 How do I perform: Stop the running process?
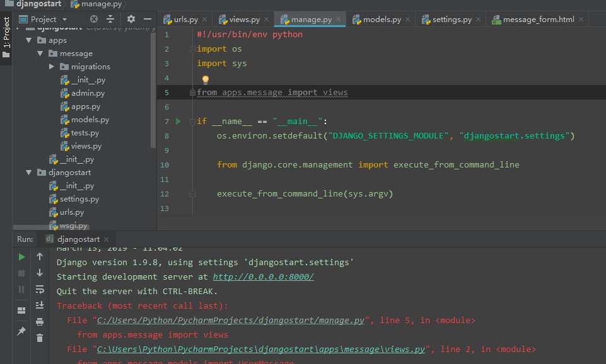click(21, 273)
